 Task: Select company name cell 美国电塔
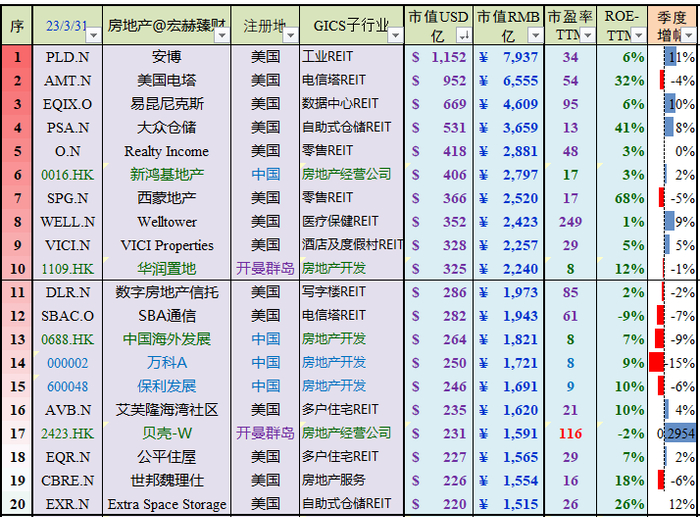tap(167, 81)
